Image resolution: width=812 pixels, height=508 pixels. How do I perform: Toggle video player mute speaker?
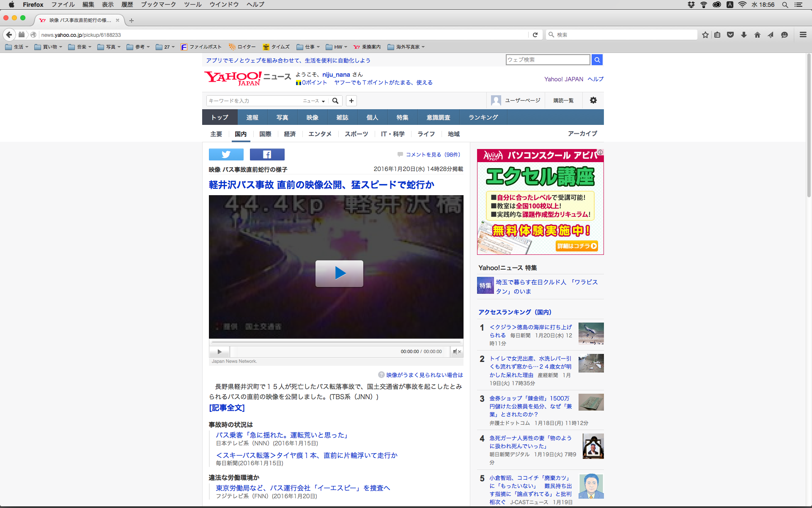point(455,351)
